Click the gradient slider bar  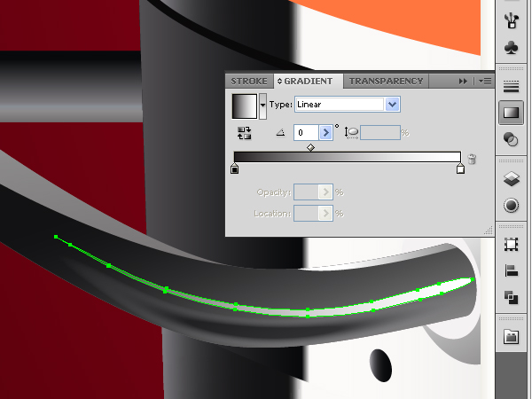(348, 157)
